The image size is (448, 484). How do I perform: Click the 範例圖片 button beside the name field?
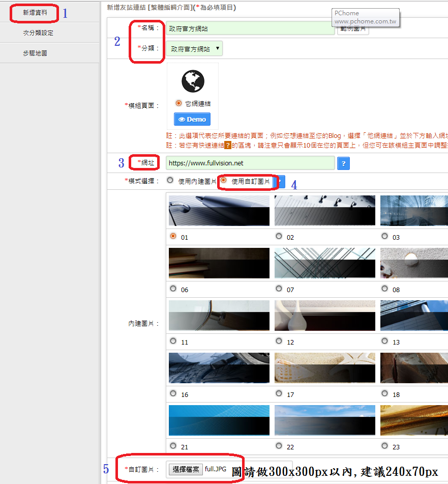[353, 29]
